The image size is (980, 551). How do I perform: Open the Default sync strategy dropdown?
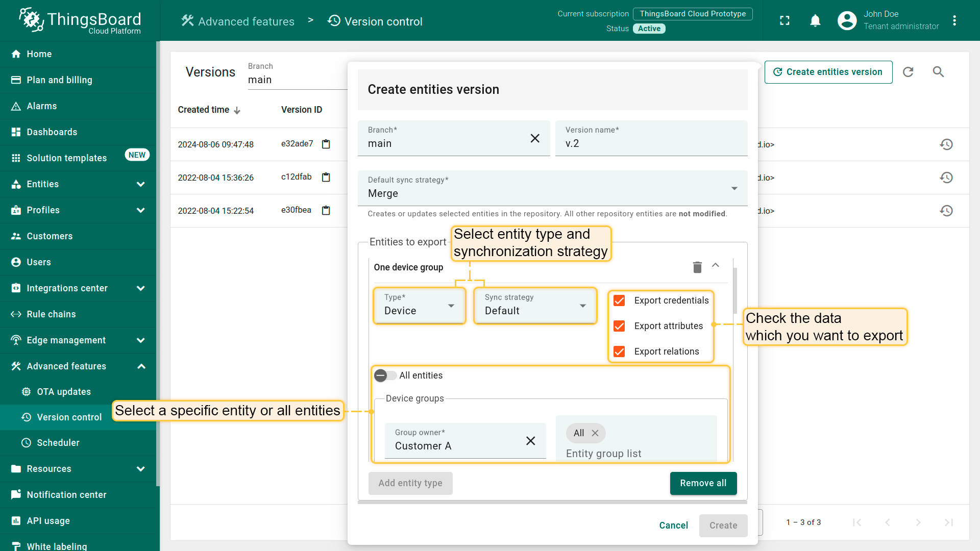point(552,188)
